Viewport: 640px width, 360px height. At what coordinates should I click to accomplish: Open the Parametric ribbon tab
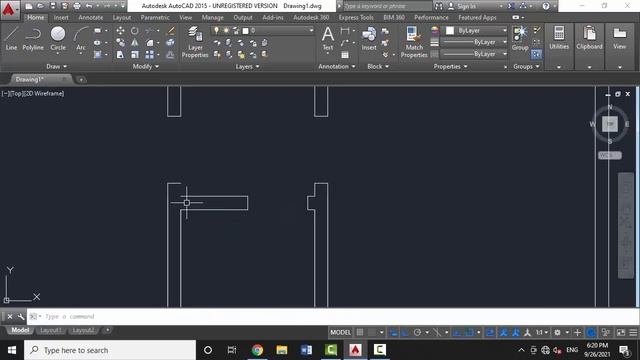pyautogui.click(x=155, y=18)
